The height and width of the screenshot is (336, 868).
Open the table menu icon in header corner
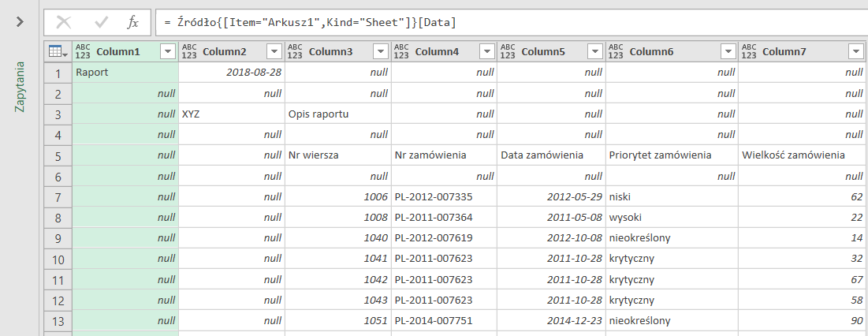tap(58, 51)
